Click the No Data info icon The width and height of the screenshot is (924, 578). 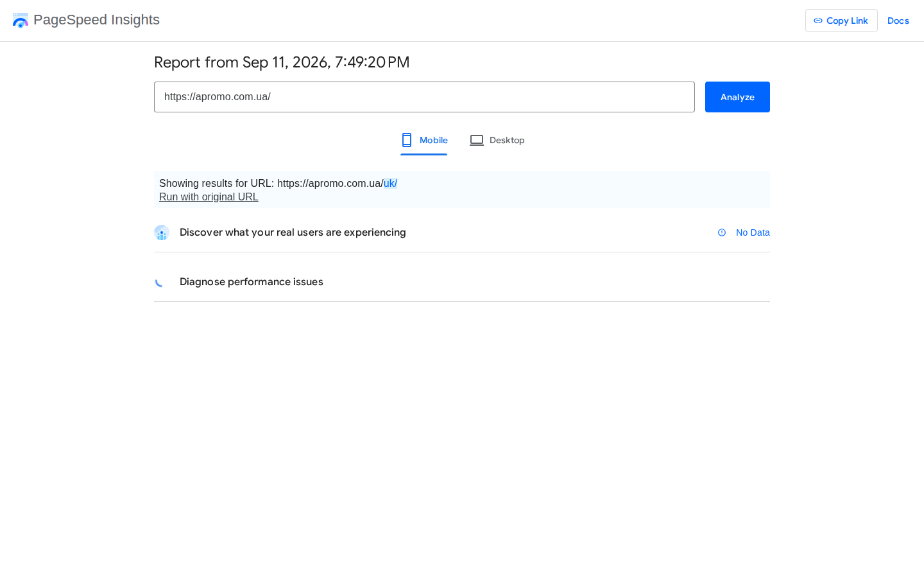point(722,232)
